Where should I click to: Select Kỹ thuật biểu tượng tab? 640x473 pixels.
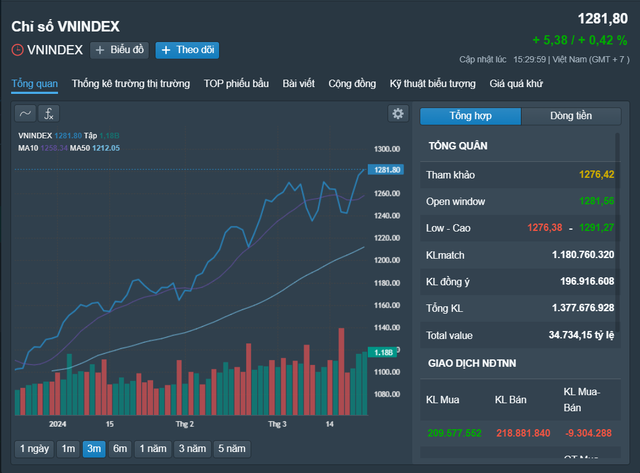[x=433, y=84]
